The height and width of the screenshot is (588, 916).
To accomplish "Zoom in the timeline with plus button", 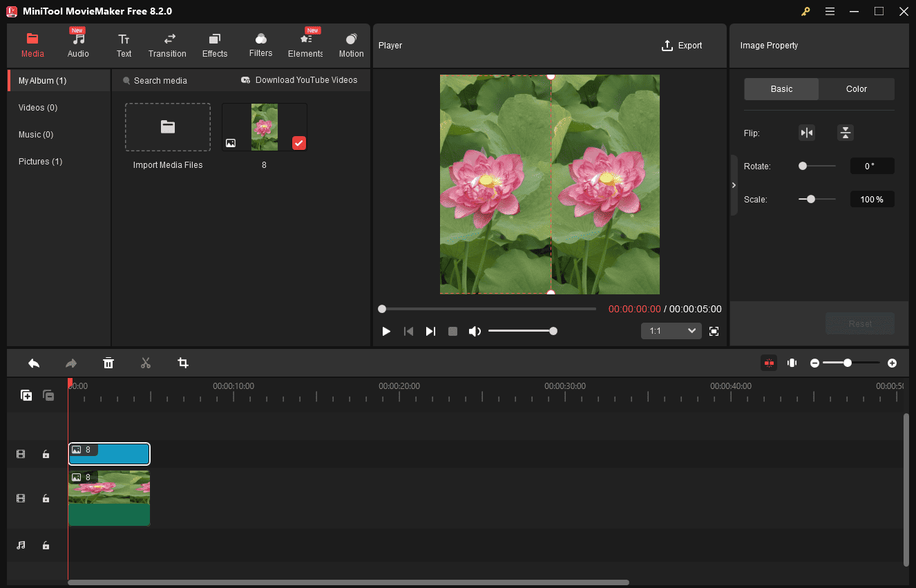I will pyautogui.click(x=893, y=363).
